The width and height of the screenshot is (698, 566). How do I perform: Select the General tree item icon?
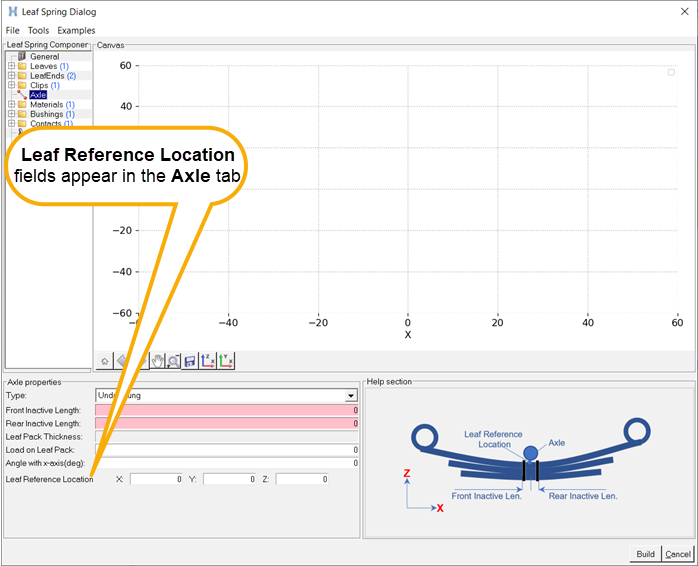tap(22, 57)
